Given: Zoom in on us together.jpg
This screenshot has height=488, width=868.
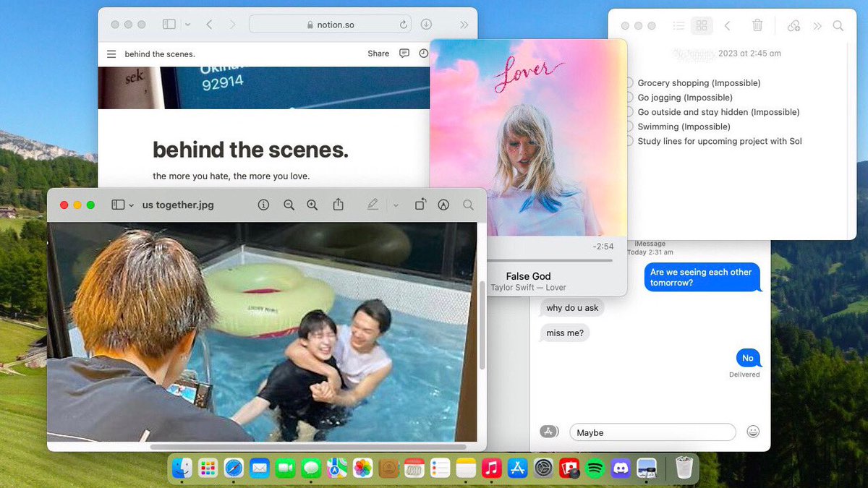Looking at the screenshot, I should pos(312,205).
